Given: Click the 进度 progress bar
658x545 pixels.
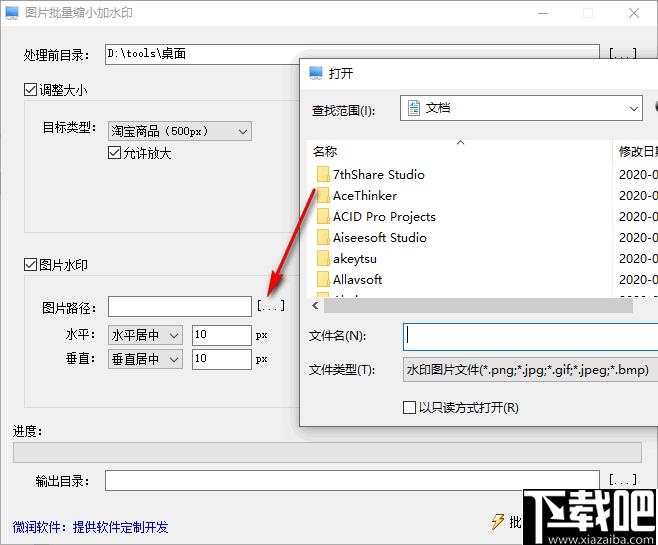Looking at the screenshot, I should (x=327, y=452).
